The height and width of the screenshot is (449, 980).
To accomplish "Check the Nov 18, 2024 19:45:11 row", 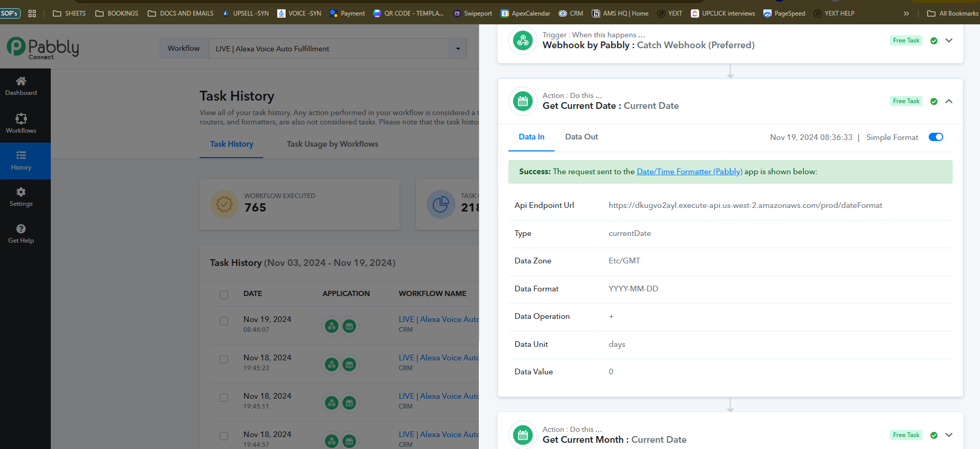I will (x=224, y=398).
